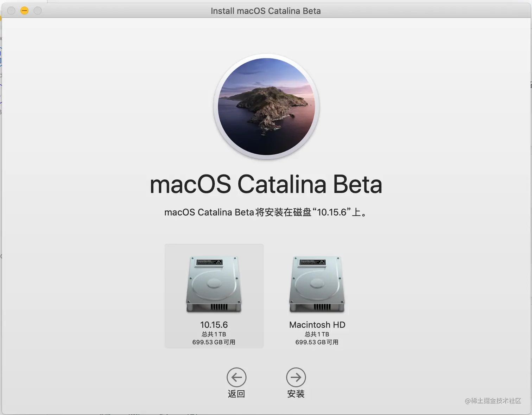The height and width of the screenshot is (415, 532).
Task: Click the "macOS Catalina Beta" large heading
Action: point(266,184)
